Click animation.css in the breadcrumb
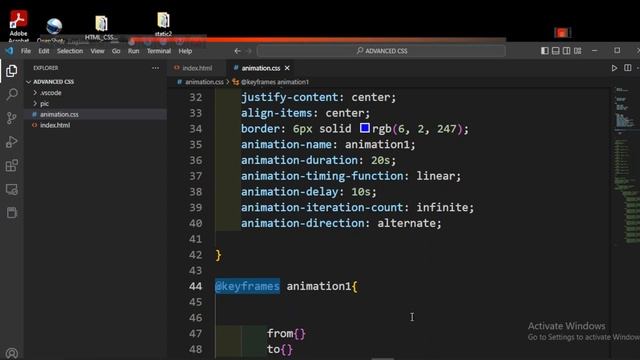Image resolution: width=640 pixels, height=360 pixels. [x=204, y=82]
